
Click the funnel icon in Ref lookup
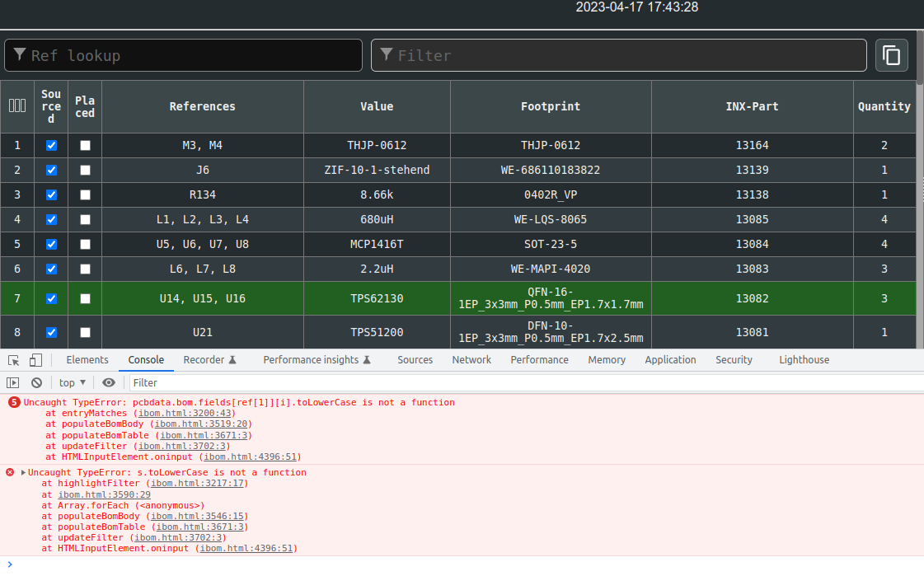pyautogui.click(x=20, y=54)
